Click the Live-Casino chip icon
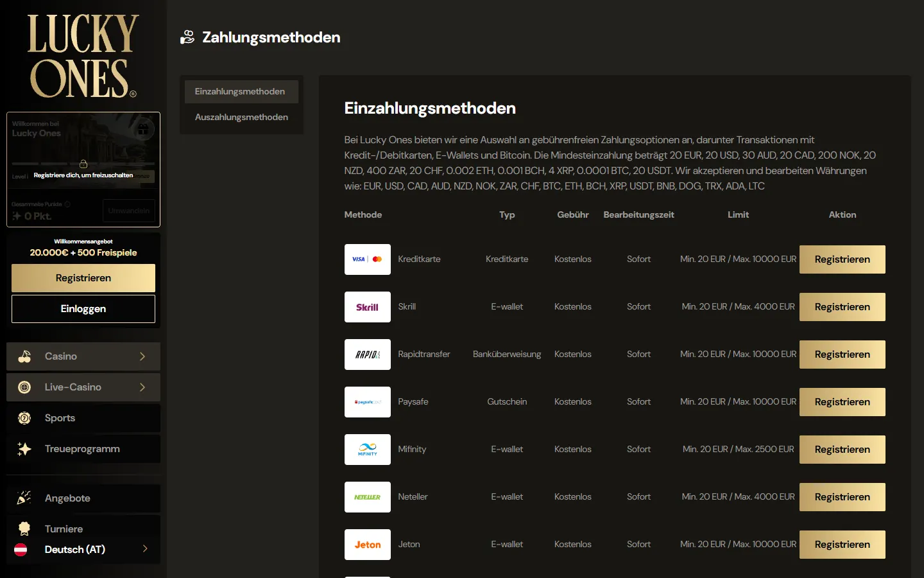924x578 pixels. tap(24, 387)
